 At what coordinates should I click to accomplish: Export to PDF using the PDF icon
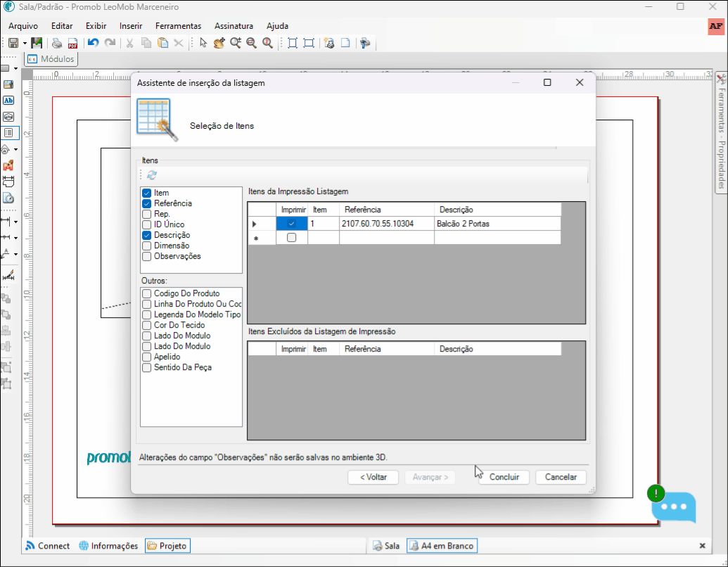(x=73, y=43)
